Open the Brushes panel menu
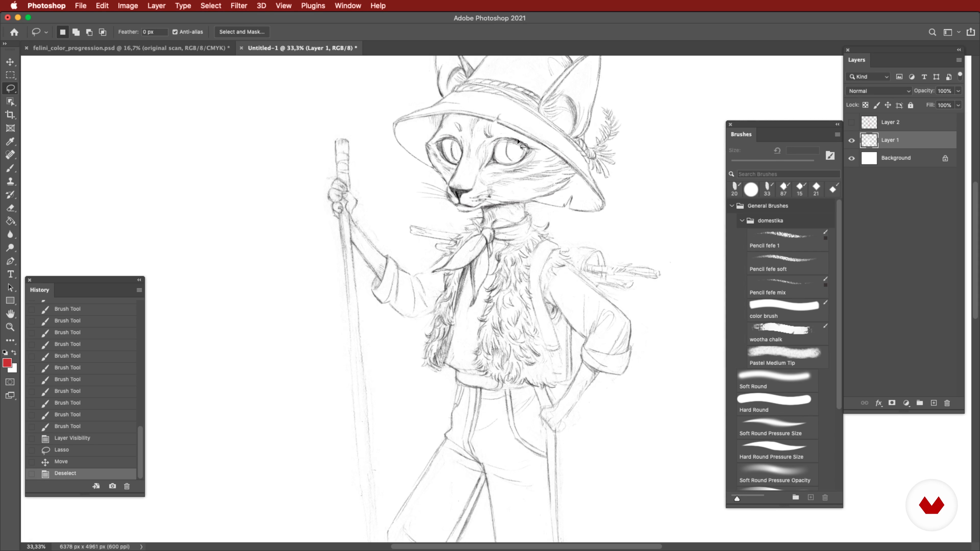980x551 pixels. [x=837, y=134]
